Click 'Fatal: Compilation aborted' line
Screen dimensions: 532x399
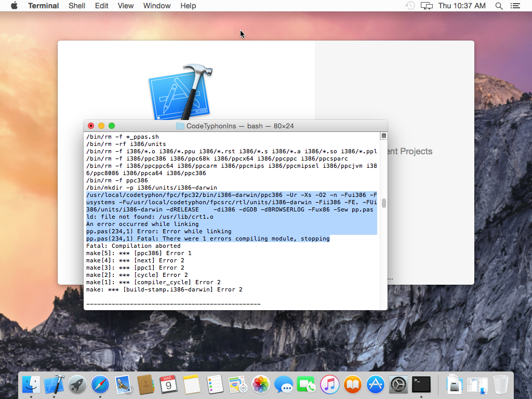click(x=134, y=246)
